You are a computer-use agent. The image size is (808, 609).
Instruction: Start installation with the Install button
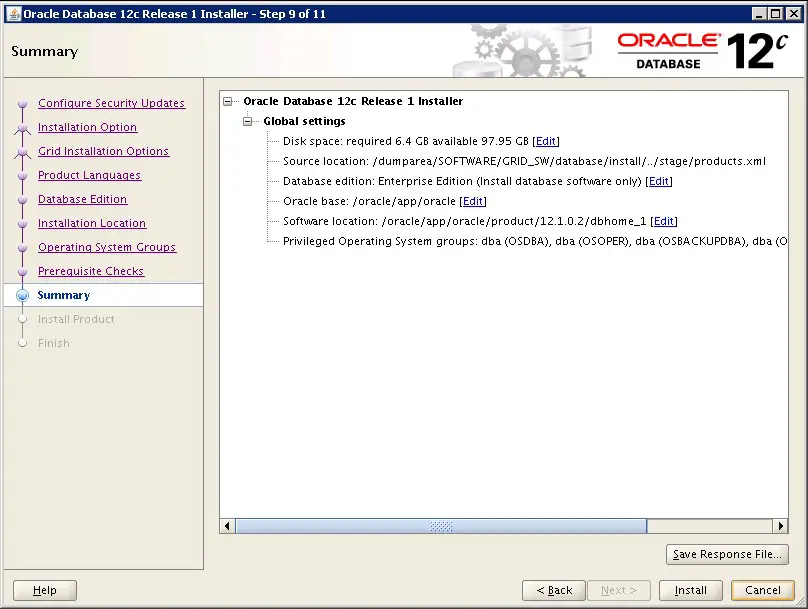[691, 590]
